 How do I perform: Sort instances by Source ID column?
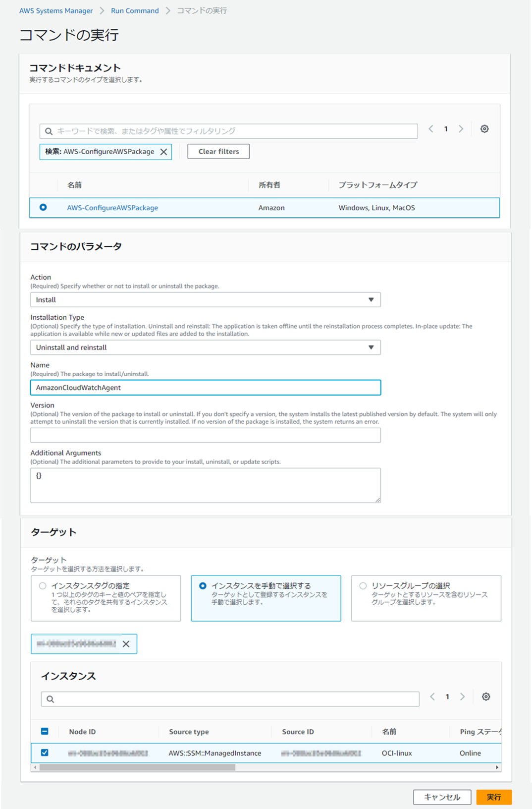[298, 732]
